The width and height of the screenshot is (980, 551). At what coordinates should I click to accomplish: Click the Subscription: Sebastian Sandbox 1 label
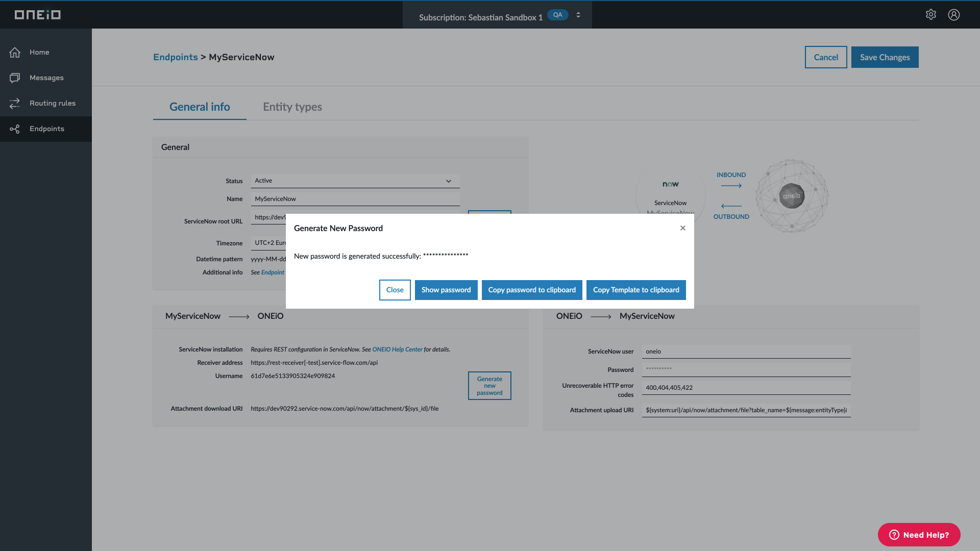click(x=481, y=17)
